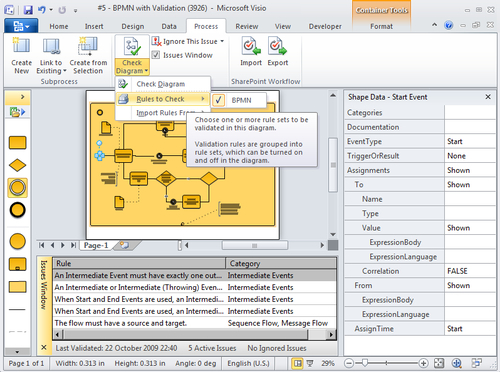Screen dimensions: 500x372
Task: Toggle the highlighted view button in status bar
Action: click(x=297, y=363)
